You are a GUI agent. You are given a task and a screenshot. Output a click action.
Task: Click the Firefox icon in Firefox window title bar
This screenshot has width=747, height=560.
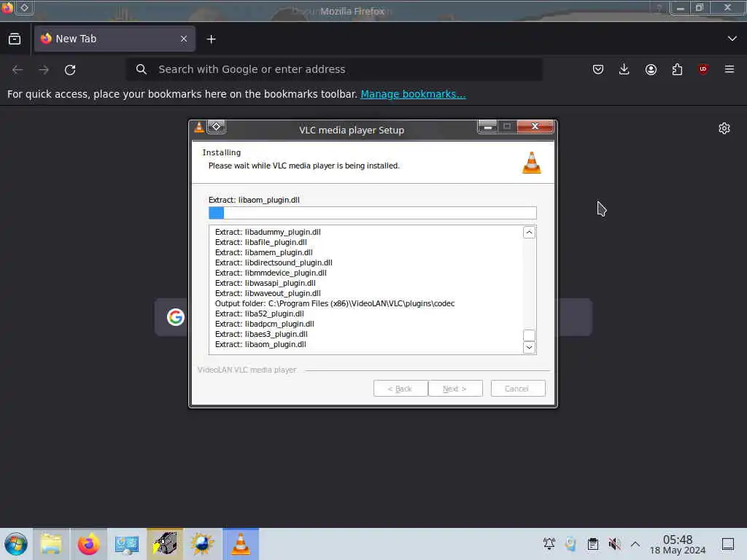point(7,7)
